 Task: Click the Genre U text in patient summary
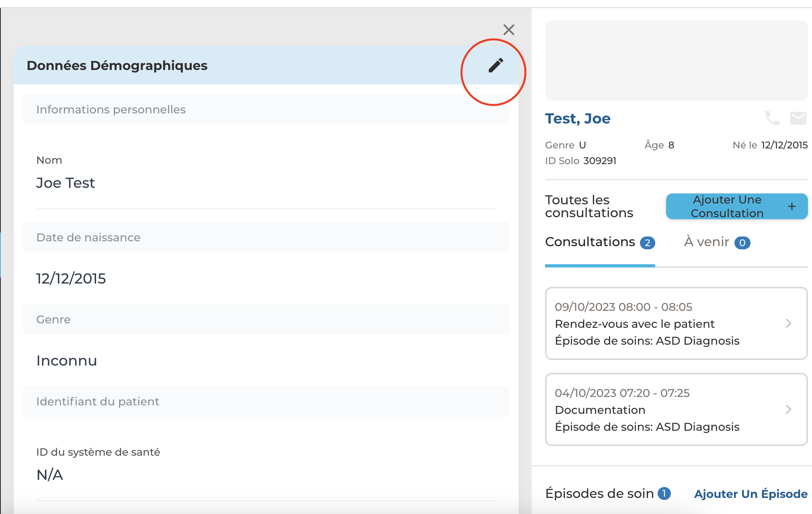tap(565, 145)
